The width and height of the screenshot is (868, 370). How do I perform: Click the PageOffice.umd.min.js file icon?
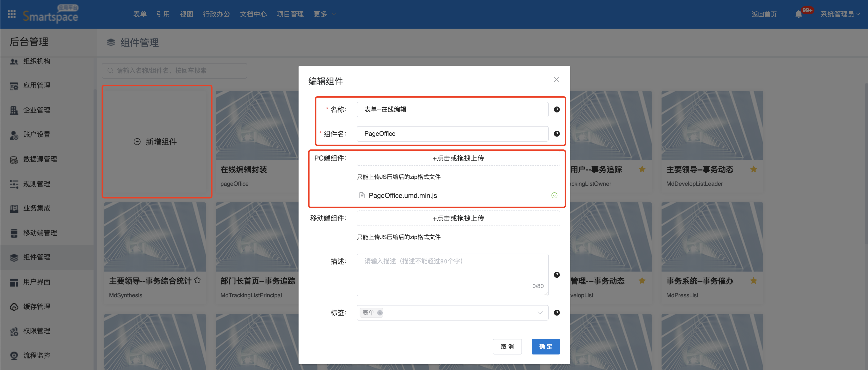[362, 195]
